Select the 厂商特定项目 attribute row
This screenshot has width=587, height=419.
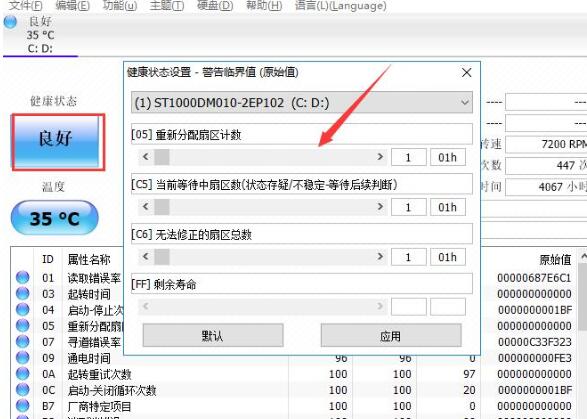[x=294, y=406]
